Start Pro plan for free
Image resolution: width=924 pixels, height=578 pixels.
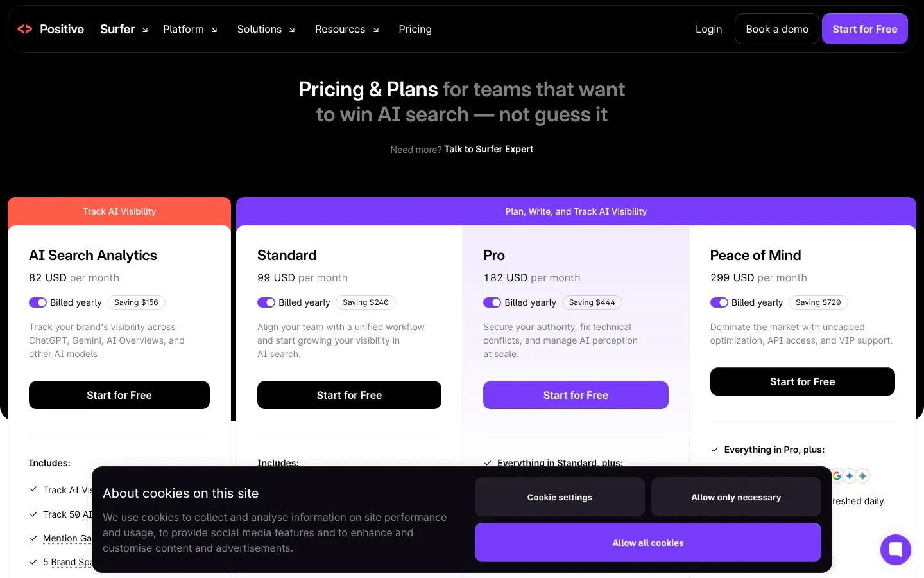pyautogui.click(x=576, y=395)
